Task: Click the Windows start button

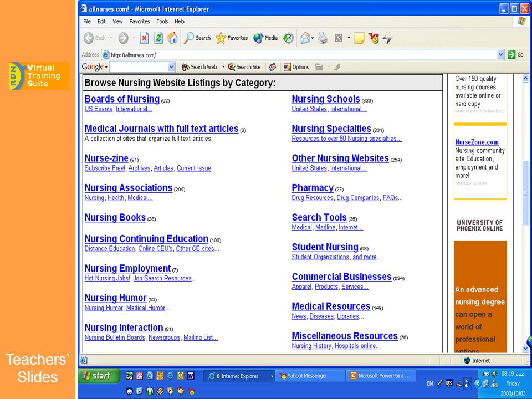Action: [99, 376]
